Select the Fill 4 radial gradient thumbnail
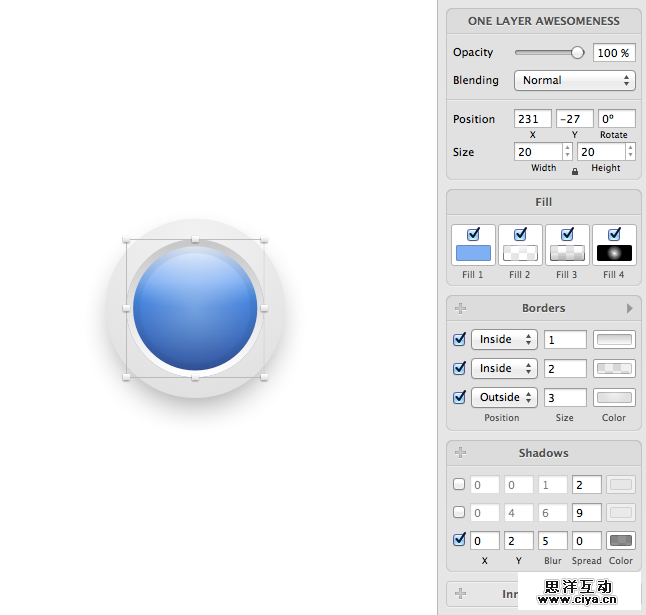The image size is (646, 615). pos(614,253)
